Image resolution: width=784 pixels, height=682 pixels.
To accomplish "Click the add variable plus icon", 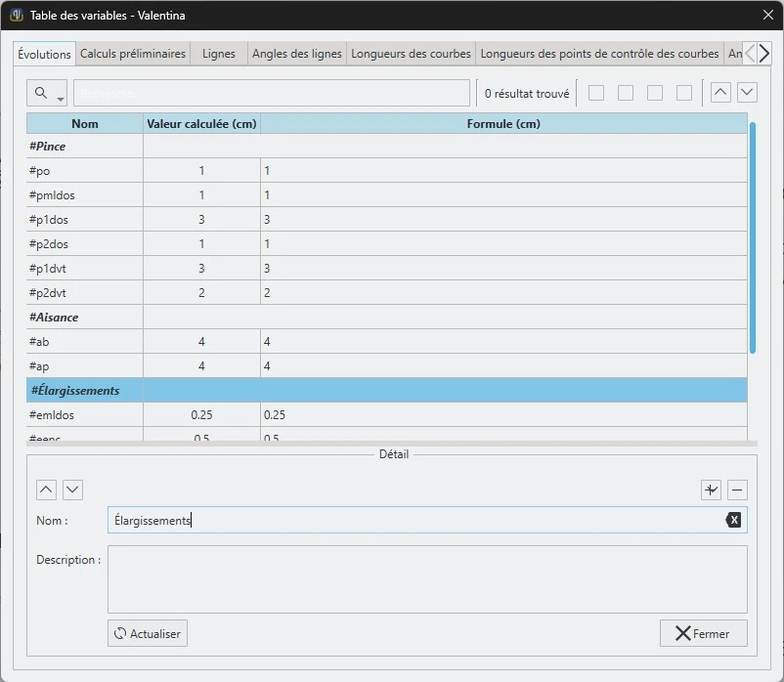I will (711, 490).
